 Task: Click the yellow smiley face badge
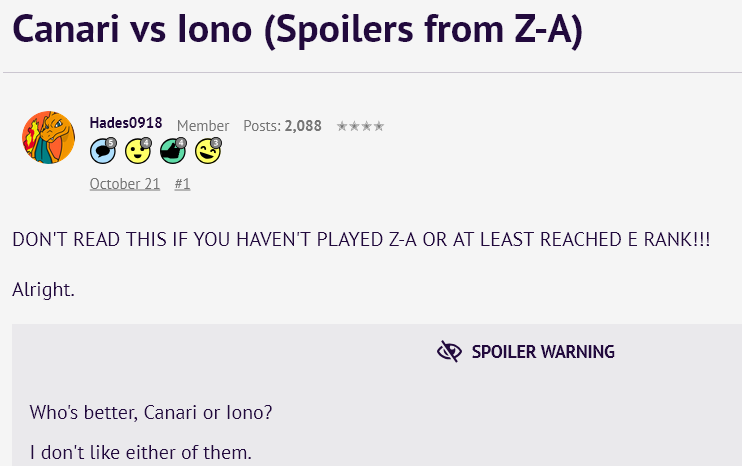pos(137,152)
